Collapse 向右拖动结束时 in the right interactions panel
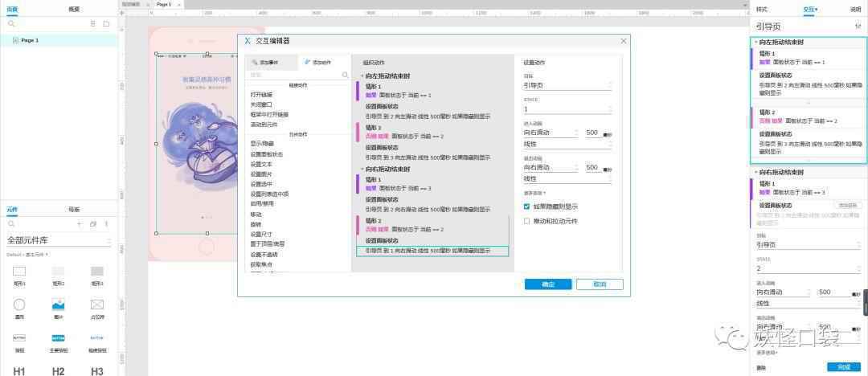 coord(756,172)
